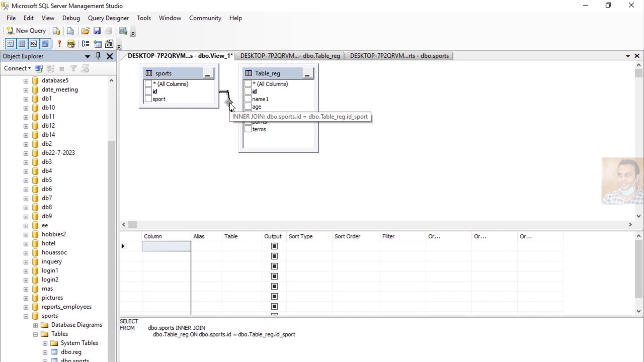Open the active documents list dropdown arrow
This screenshot has width=644, height=362.
[628, 56]
